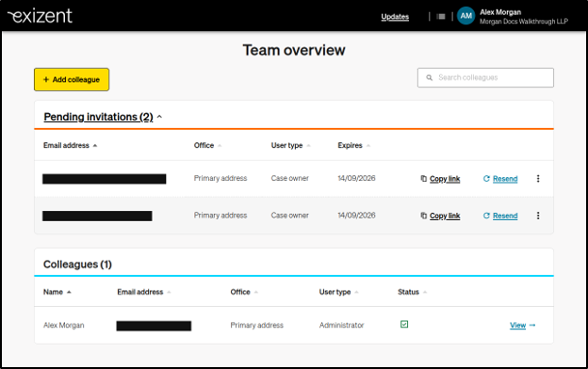Focus the Search colleagues field
Screen dimensions: 588x369
click(x=485, y=77)
